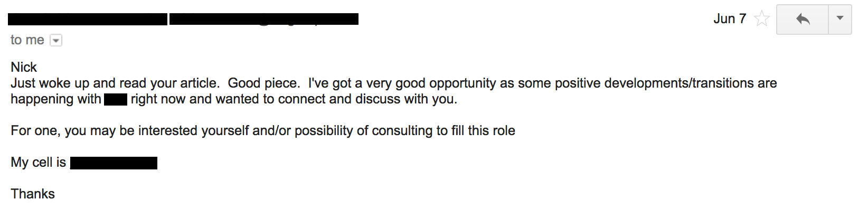Click the "My cell is" text
Screen dimensions: 868x209
pyautogui.click(x=38, y=163)
